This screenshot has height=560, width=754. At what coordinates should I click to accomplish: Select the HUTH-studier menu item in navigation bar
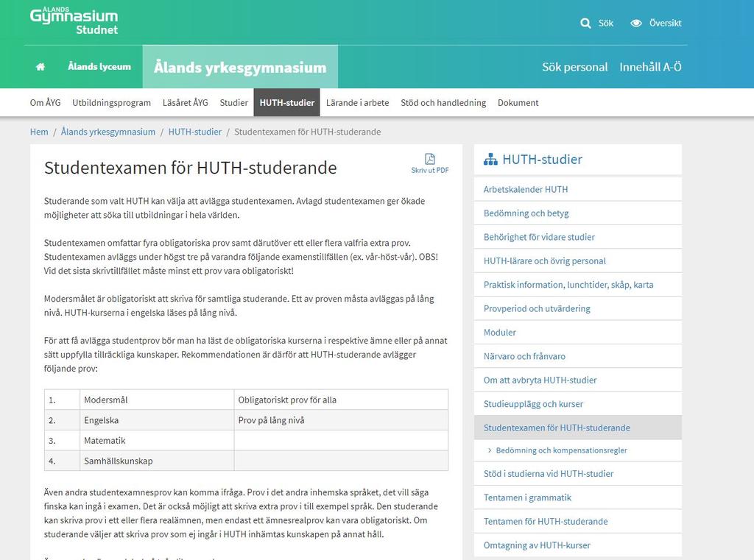click(x=286, y=102)
